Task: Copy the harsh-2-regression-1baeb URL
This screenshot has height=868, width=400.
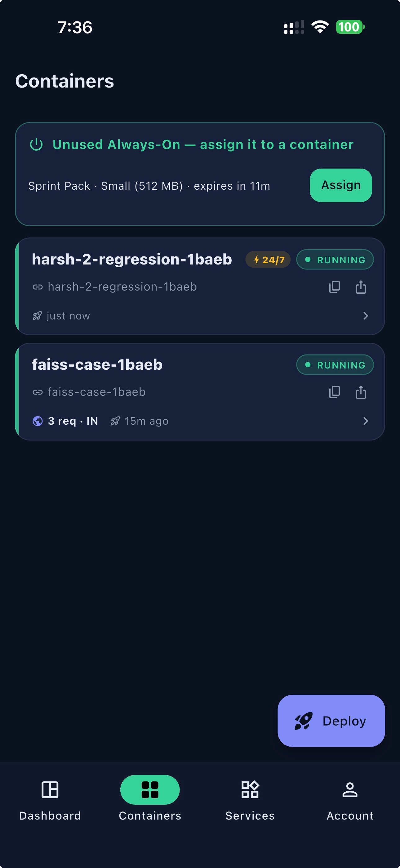Action: (x=334, y=287)
